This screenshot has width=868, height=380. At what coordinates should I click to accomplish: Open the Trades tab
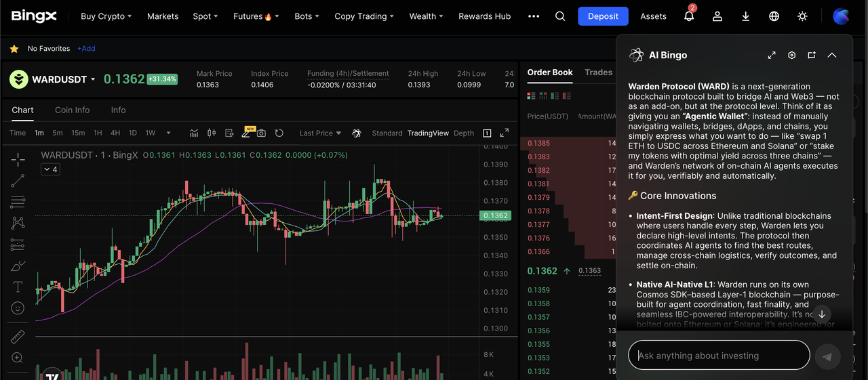(598, 72)
